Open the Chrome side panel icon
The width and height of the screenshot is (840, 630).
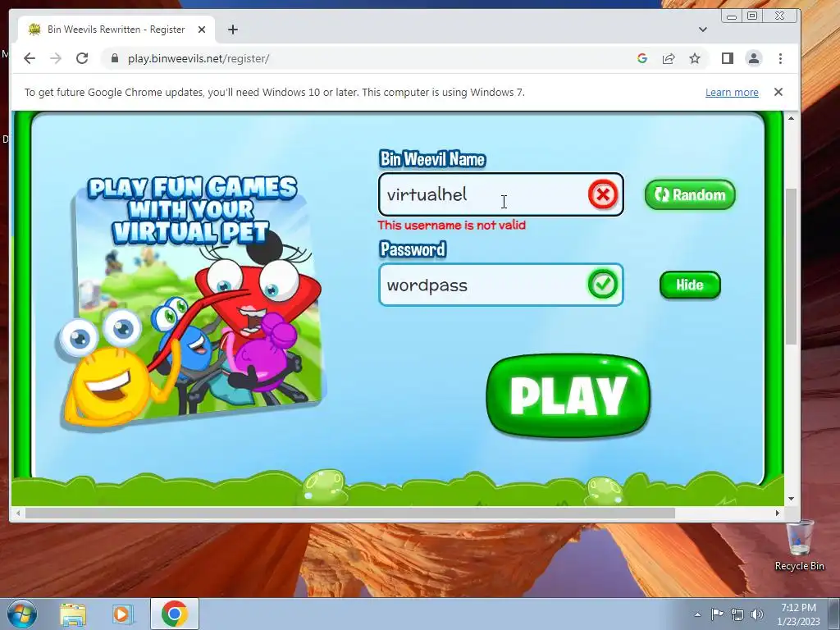pyautogui.click(x=727, y=58)
